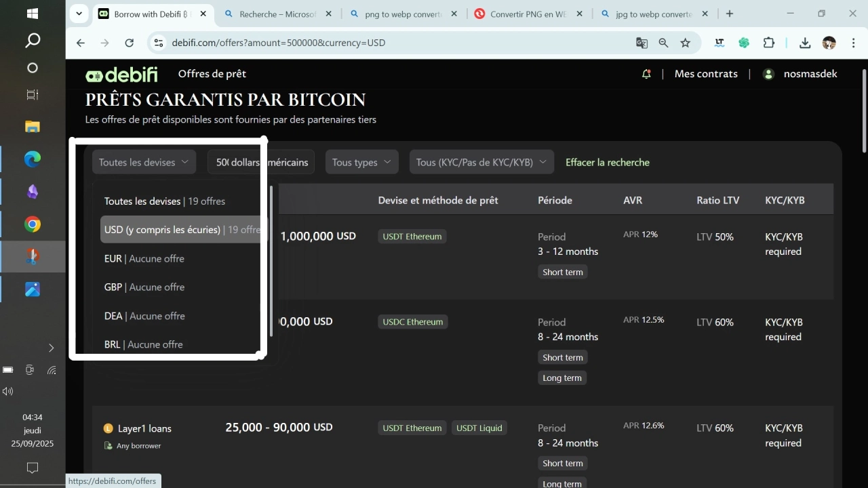
Task: Click Effacer la recherche link
Action: (607, 162)
